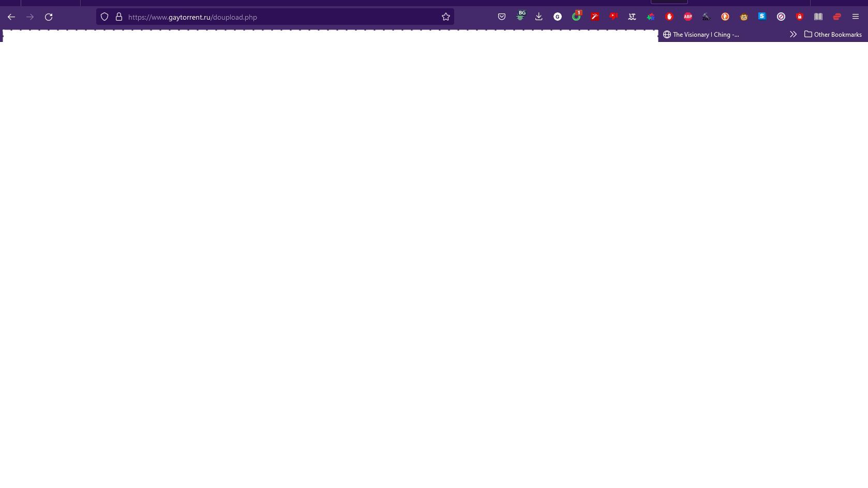Toggle the red lock privacy extension
868x488 pixels.
tap(799, 17)
